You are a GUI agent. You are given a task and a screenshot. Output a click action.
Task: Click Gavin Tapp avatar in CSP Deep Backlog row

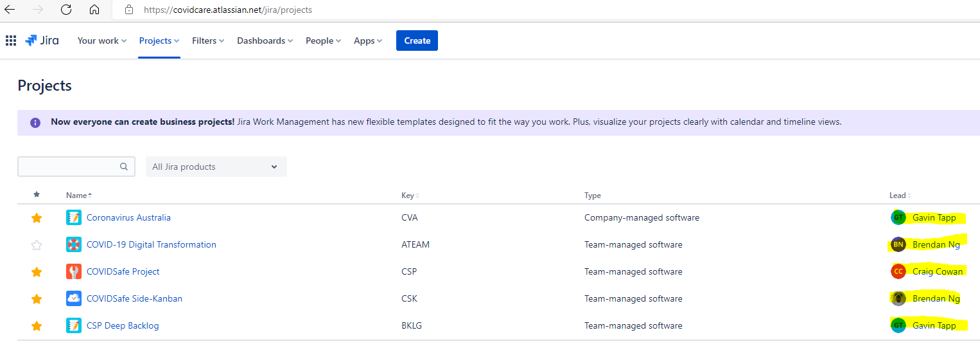[x=898, y=325]
